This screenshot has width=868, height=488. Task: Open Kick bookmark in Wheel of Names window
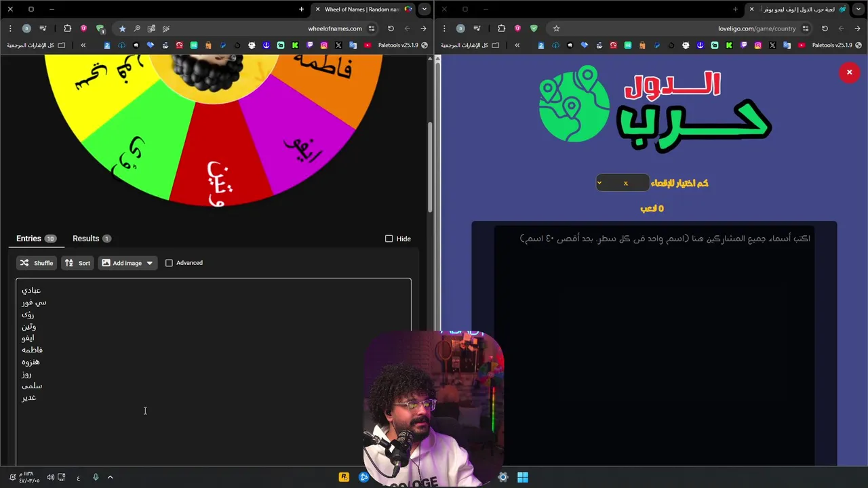(x=295, y=45)
